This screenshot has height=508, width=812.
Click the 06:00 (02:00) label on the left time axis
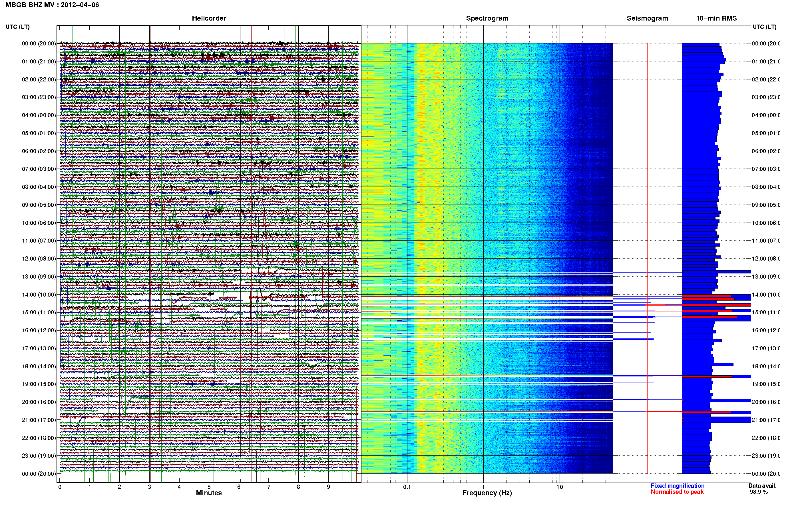[39, 151]
